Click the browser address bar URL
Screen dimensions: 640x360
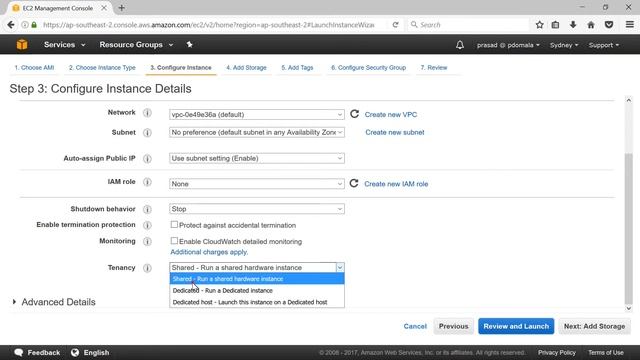click(208, 25)
